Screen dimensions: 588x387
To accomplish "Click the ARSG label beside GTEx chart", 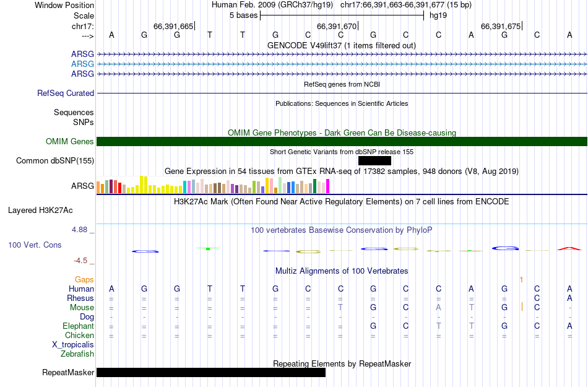I will point(82,186).
